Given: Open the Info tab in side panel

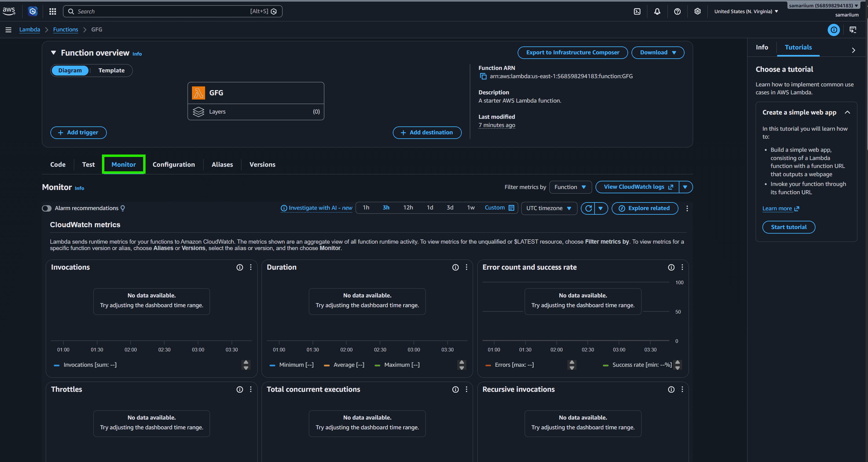Looking at the screenshot, I should click(x=761, y=47).
